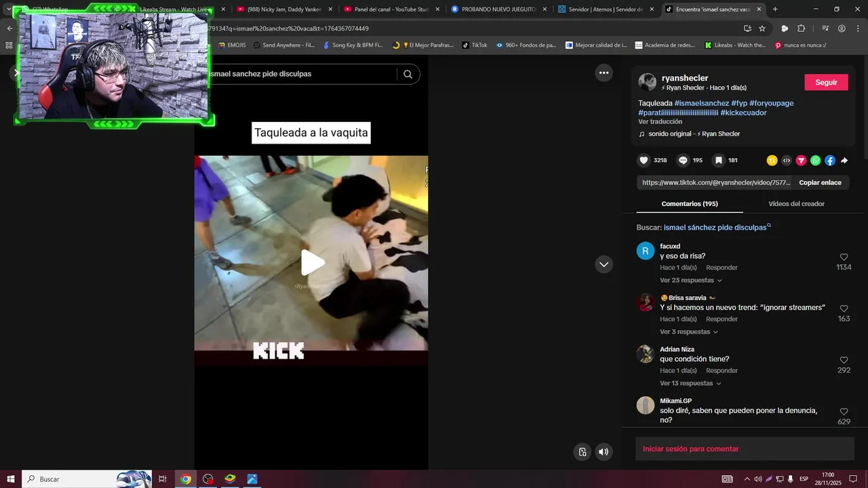Viewport: 868px width, 488px height.
Task: Mute the video with the speaker icon
Action: [604, 452]
